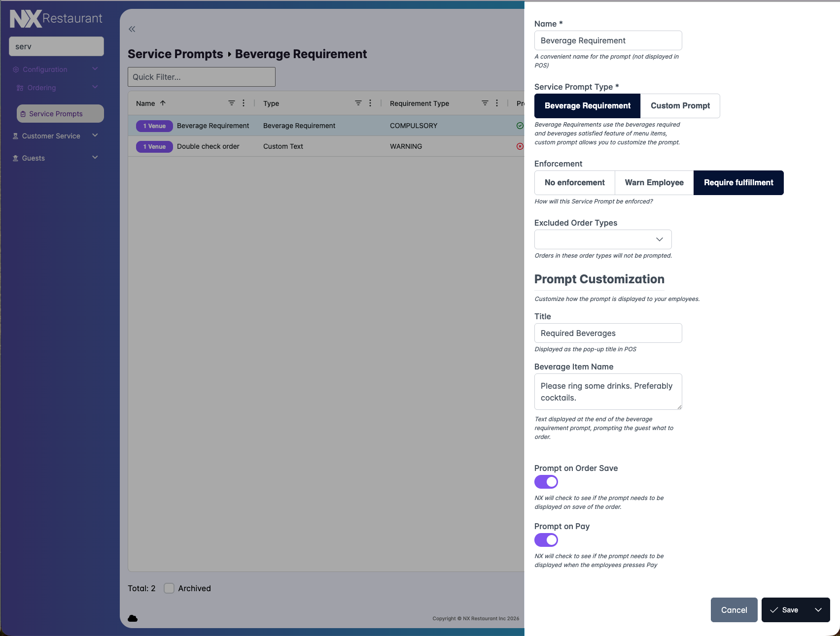Image resolution: width=840 pixels, height=636 pixels.
Task: Click the Requirement Type column filter icon
Action: pyautogui.click(x=485, y=103)
